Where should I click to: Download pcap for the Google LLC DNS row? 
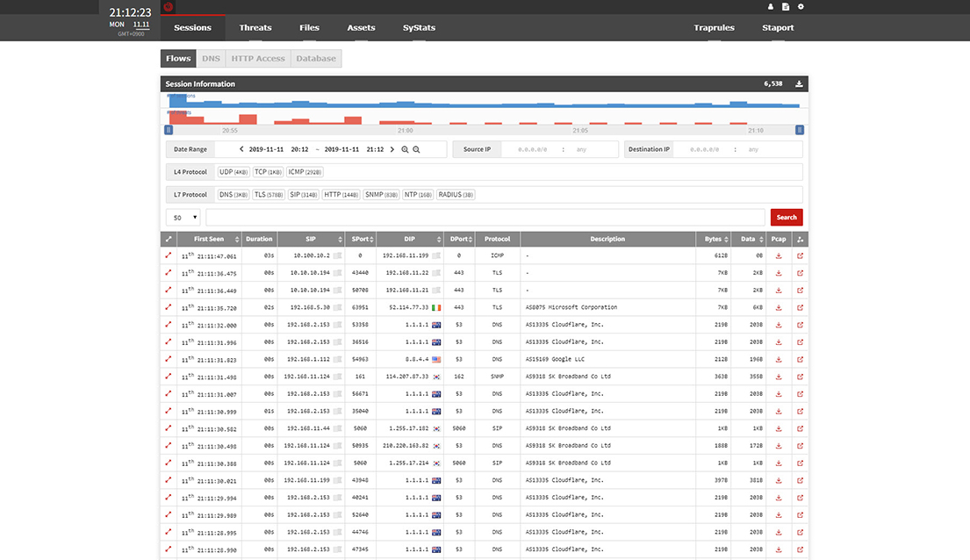tap(779, 360)
